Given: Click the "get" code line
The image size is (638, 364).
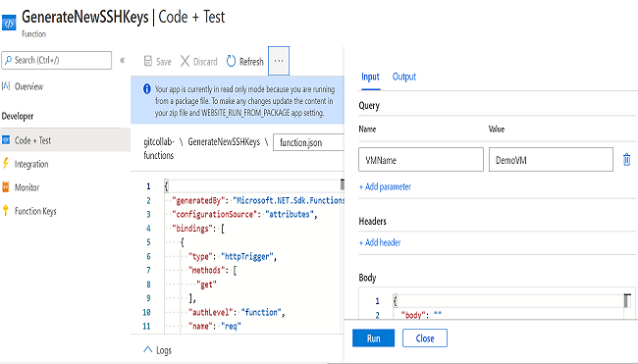Looking at the screenshot, I should tap(206, 285).
